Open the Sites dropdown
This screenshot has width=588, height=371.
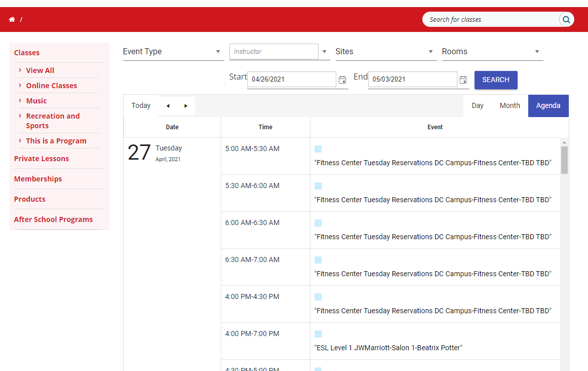[386, 51]
